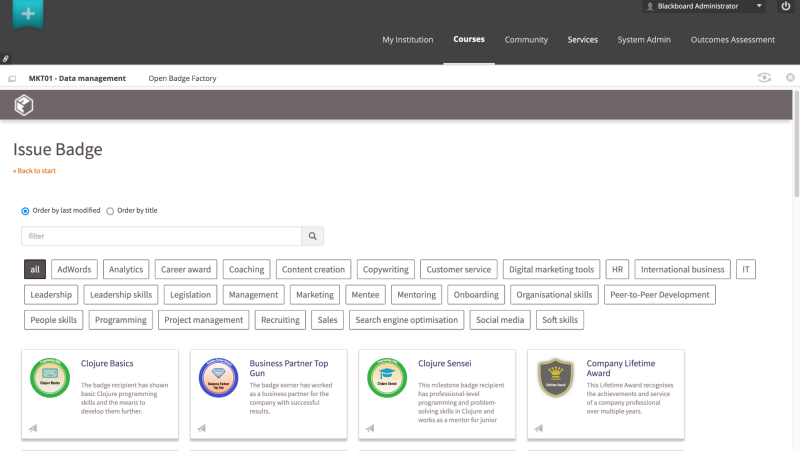Filter by the AdWords tag
The width and height of the screenshot is (800, 451).
(74, 269)
